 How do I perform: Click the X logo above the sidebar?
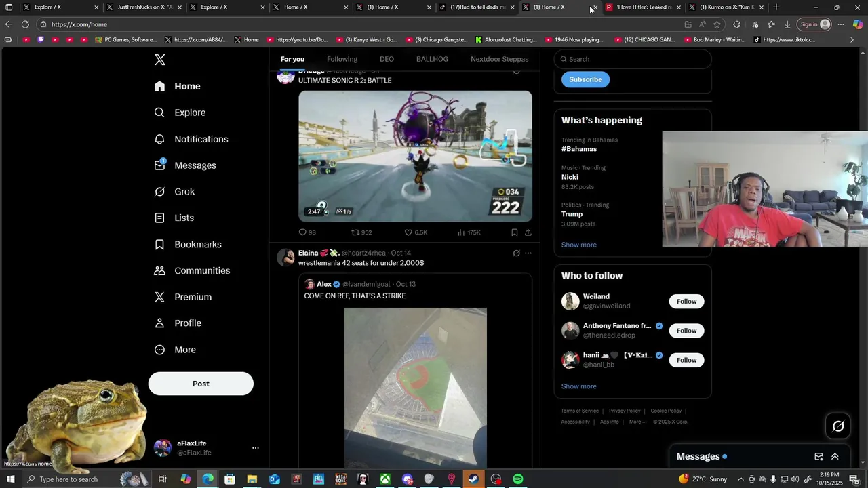[160, 60]
